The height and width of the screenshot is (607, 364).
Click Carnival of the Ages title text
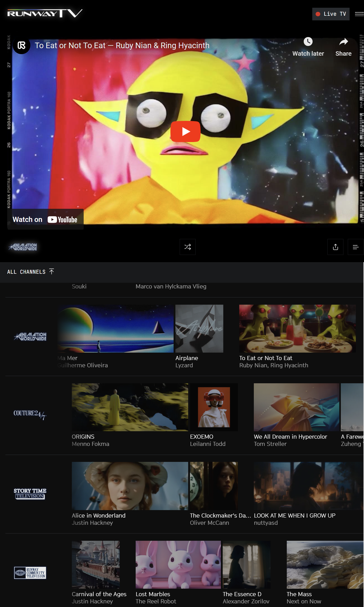(x=99, y=594)
